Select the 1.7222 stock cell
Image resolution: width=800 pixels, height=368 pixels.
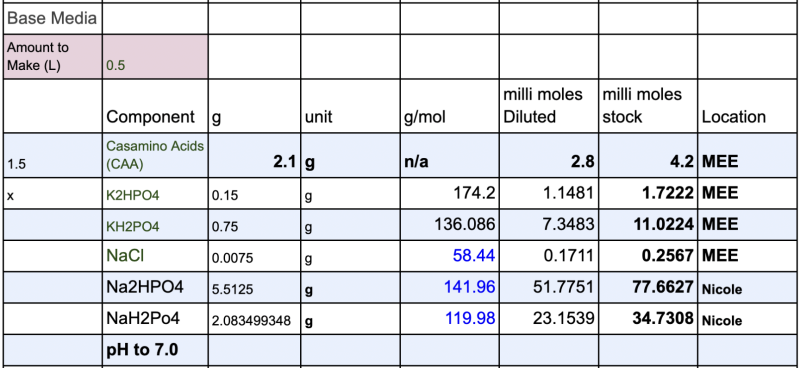click(648, 193)
